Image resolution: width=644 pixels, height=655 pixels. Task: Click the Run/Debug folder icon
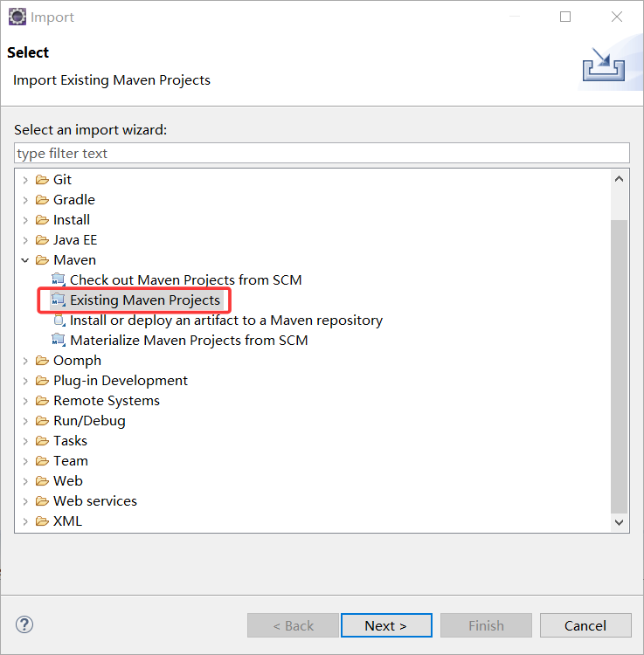click(42, 420)
